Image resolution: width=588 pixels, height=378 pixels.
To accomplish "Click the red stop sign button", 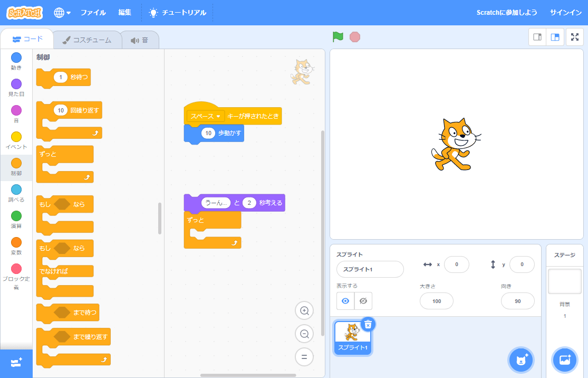I will pyautogui.click(x=355, y=37).
